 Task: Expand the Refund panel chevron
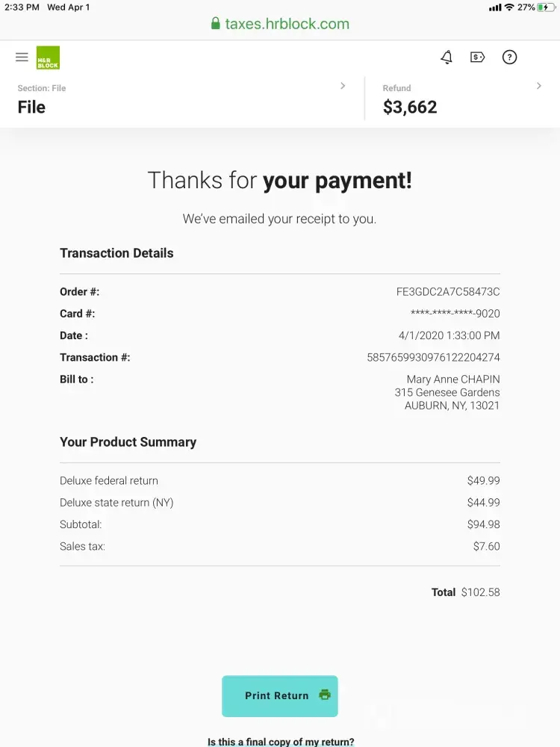(x=539, y=86)
